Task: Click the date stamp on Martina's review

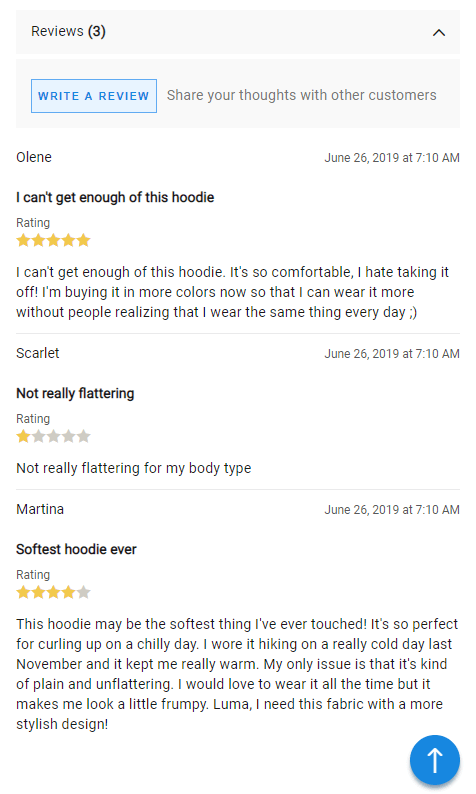Action: [x=392, y=509]
